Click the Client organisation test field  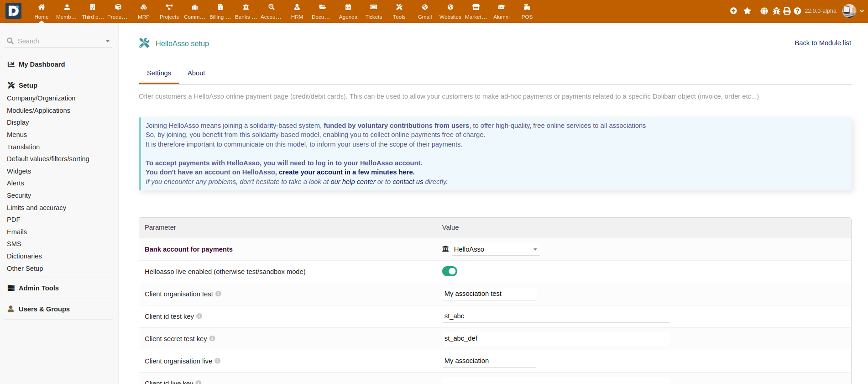click(x=489, y=294)
